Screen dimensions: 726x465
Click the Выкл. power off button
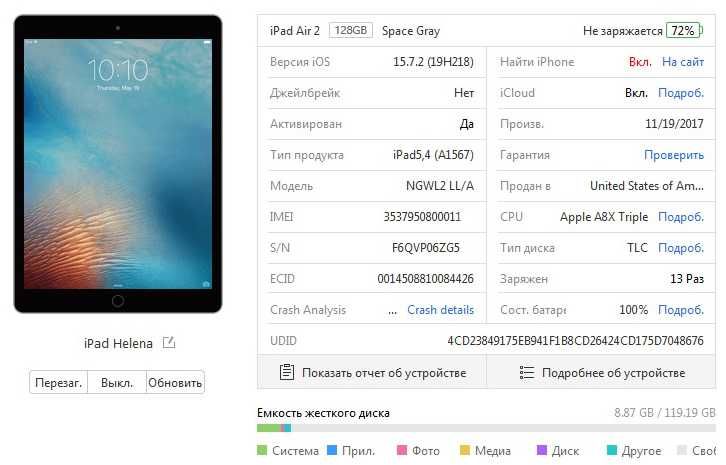pos(117,383)
